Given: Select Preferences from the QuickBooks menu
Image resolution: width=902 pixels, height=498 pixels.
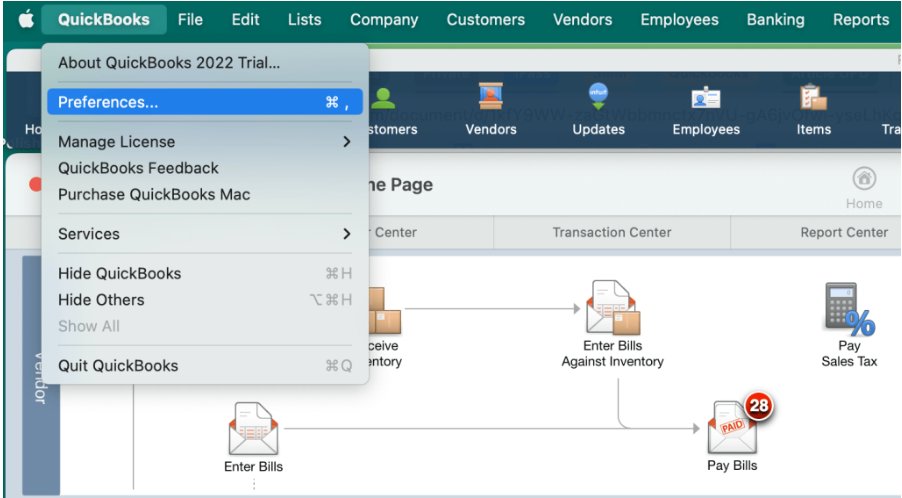Looking at the screenshot, I should point(205,102).
